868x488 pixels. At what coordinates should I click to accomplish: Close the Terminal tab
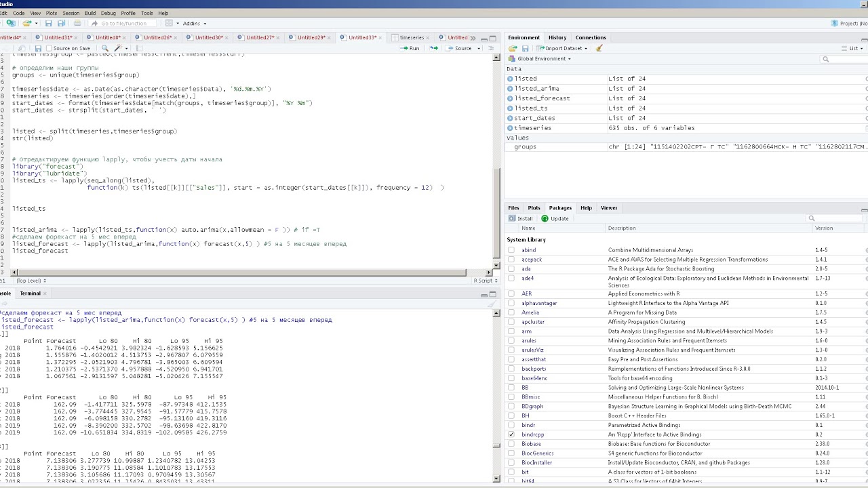tap(46, 293)
